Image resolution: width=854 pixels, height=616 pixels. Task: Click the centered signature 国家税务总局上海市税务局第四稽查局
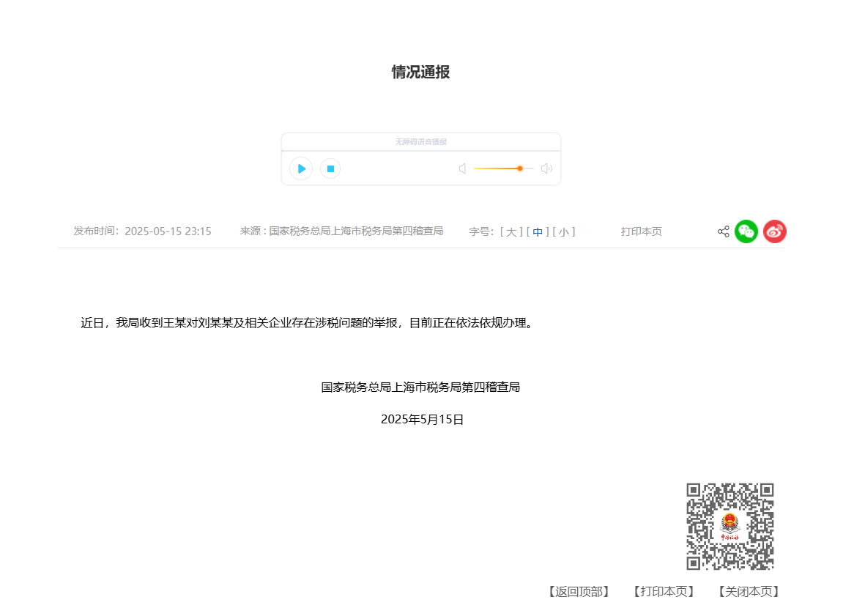coord(420,387)
